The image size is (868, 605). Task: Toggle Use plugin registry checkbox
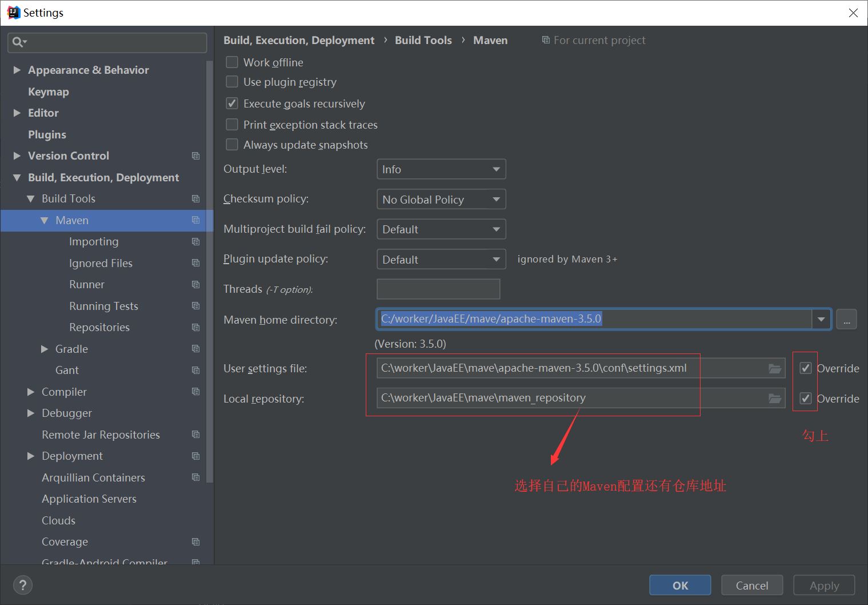tap(232, 82)
